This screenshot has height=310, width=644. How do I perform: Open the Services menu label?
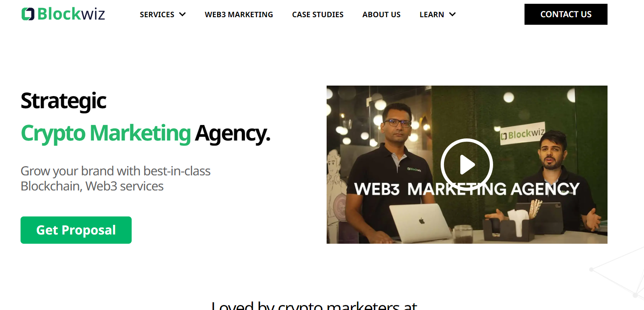pyautogui.click(x=157, y=15)
